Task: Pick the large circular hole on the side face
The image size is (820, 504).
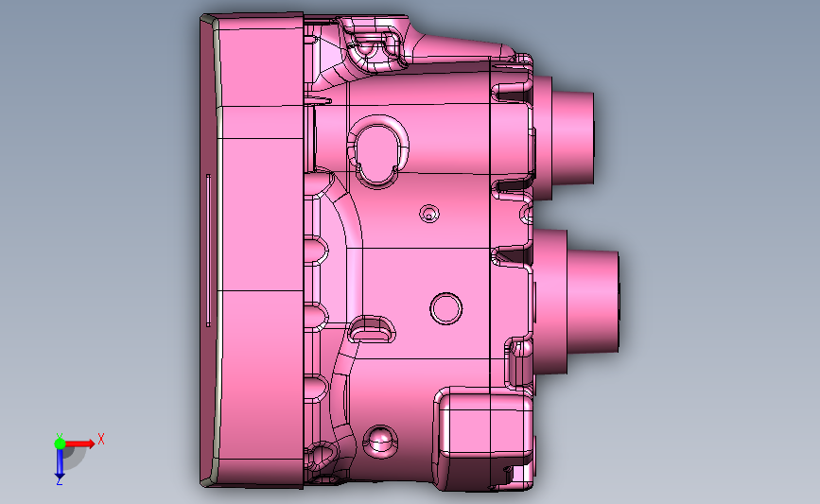Action: pyautogui.click(x=446, y=308)
